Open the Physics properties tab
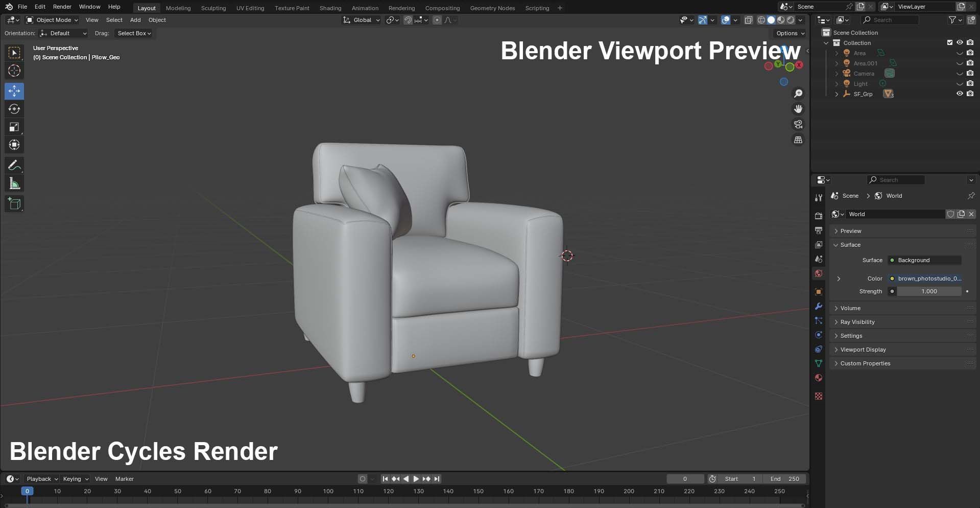This screenshot has height=508, width=980. (x=819, y=335)
